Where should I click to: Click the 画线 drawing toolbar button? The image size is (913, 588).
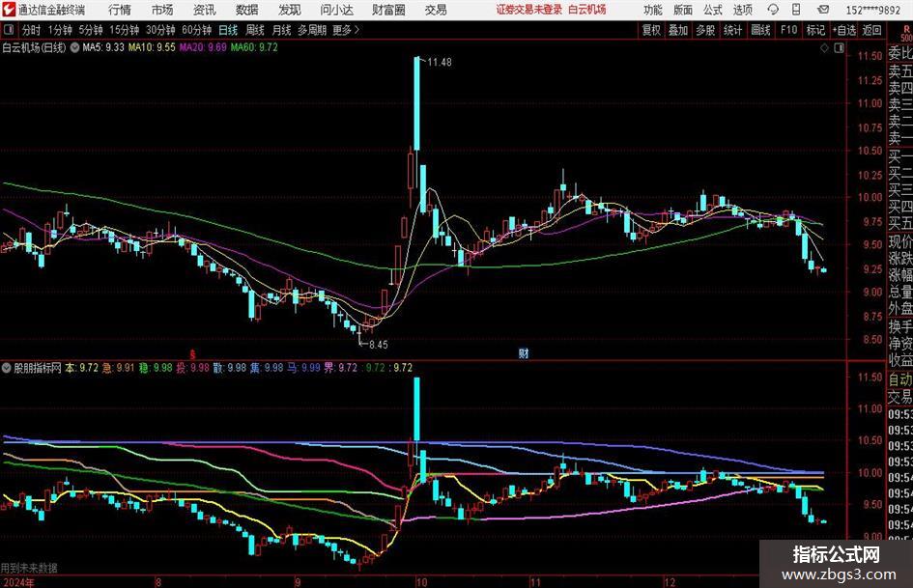click(x=760, y=30)
